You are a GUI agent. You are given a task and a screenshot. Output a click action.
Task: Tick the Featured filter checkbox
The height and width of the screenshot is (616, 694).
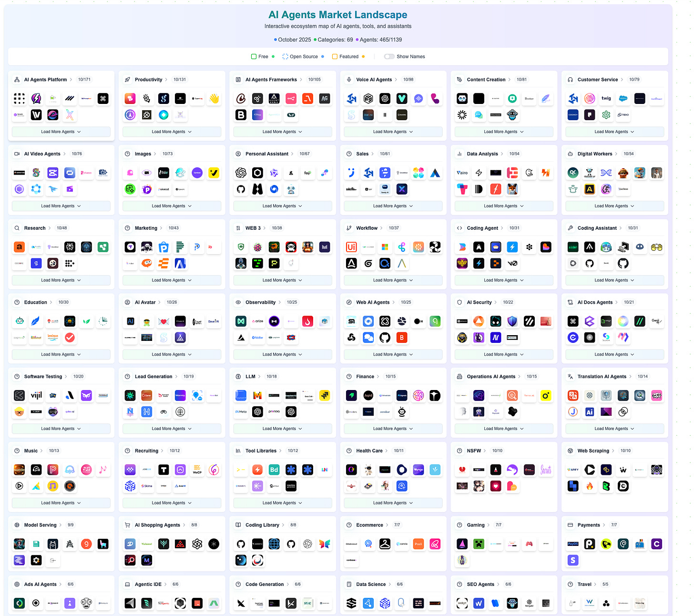(x=335, y=56)
